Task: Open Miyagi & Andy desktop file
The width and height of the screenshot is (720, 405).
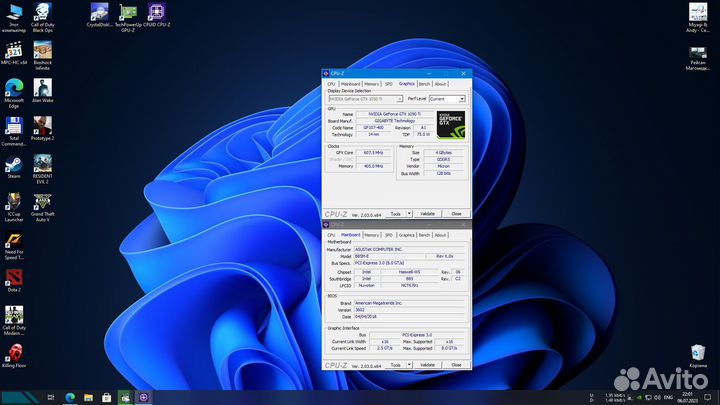Action: coord(698,17)
